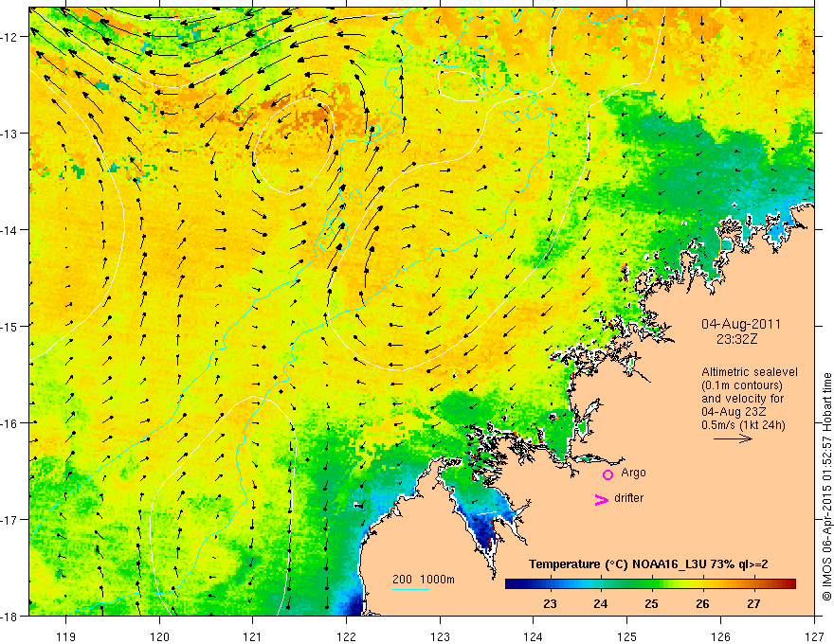Viewport: 834px width, 644px height.
Task: Click the 26 tick label on colorbar
Action: coord(702,604)
